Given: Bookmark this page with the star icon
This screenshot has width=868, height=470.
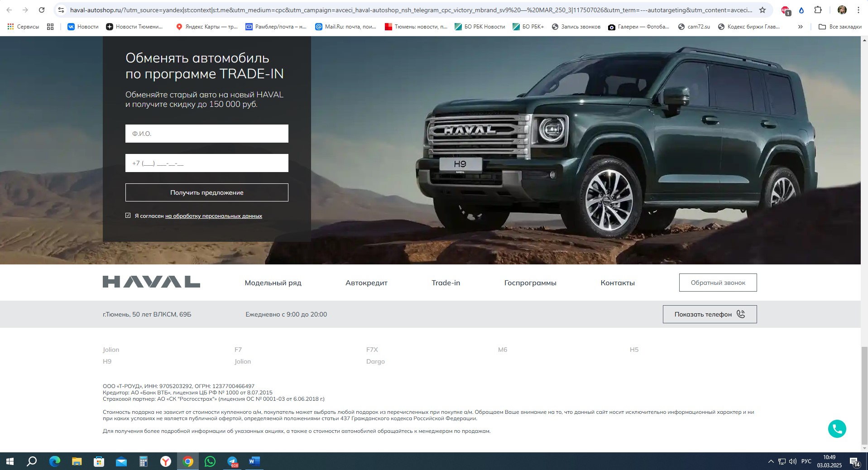Looking at the screenshot, I should [762, 10].
